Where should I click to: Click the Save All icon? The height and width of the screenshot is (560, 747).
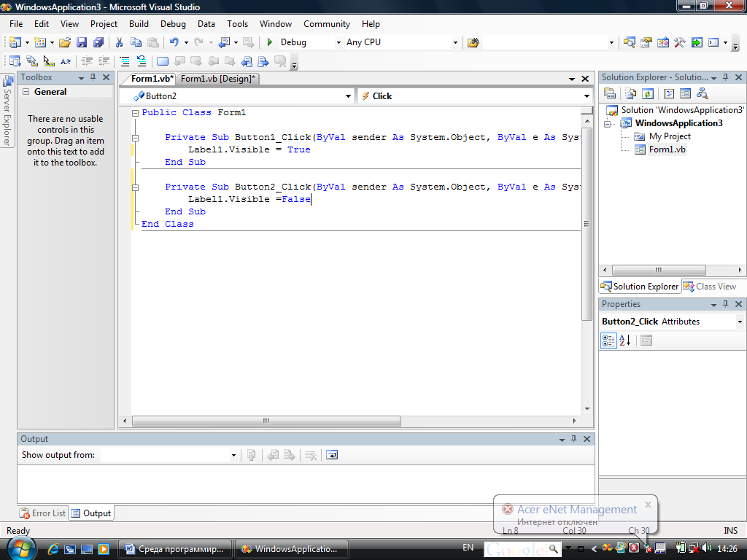[98, 42]
